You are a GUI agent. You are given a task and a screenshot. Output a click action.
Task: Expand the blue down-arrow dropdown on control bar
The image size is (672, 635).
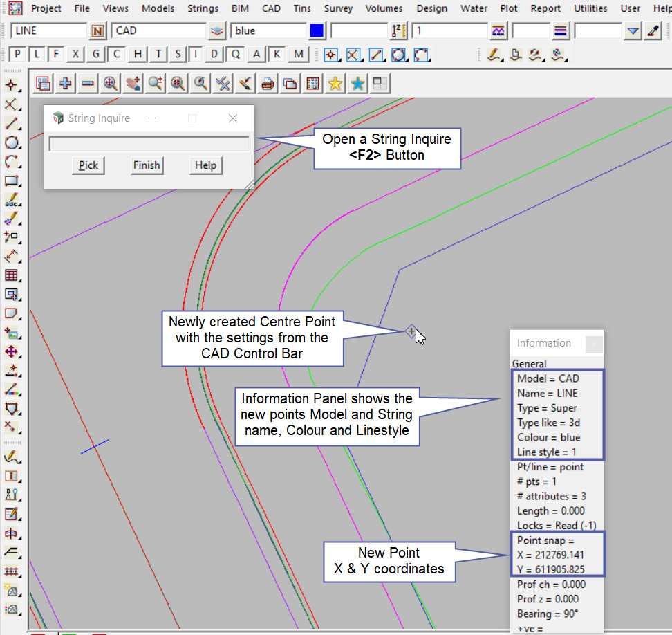[633, 31]
